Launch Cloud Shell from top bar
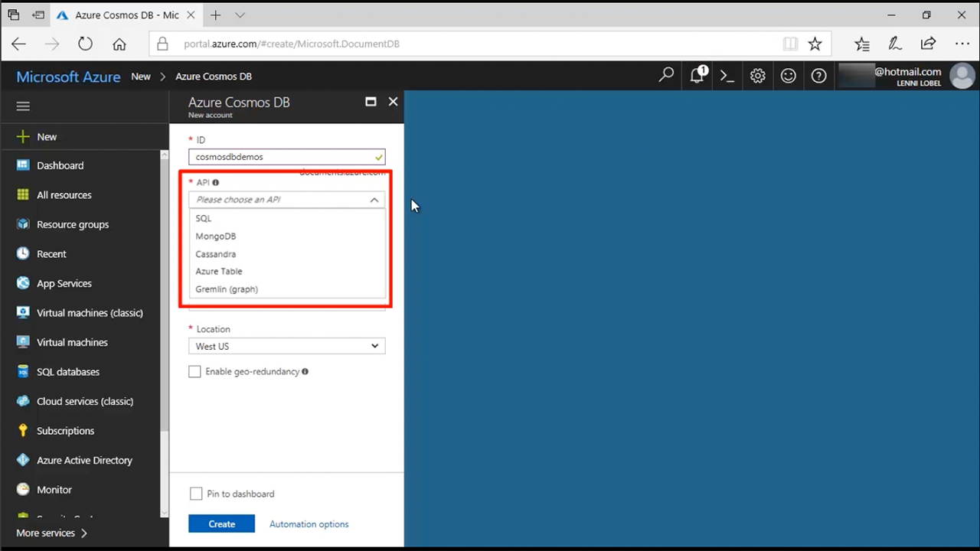This screenshot has width=980, height=551. (x=727, y=76)
